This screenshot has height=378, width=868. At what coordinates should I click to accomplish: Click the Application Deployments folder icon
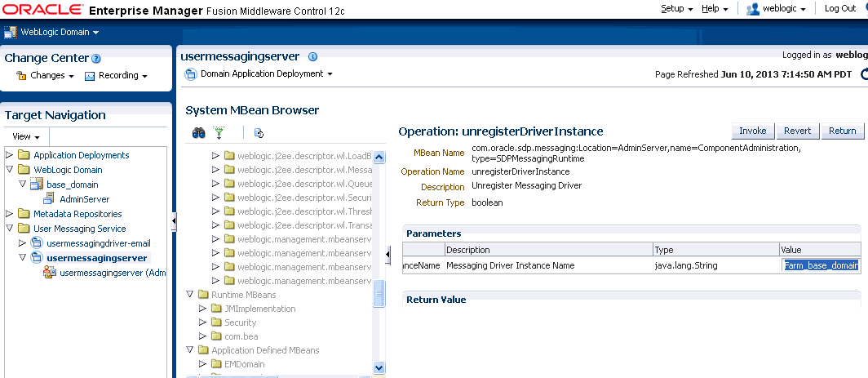point(24,154)
